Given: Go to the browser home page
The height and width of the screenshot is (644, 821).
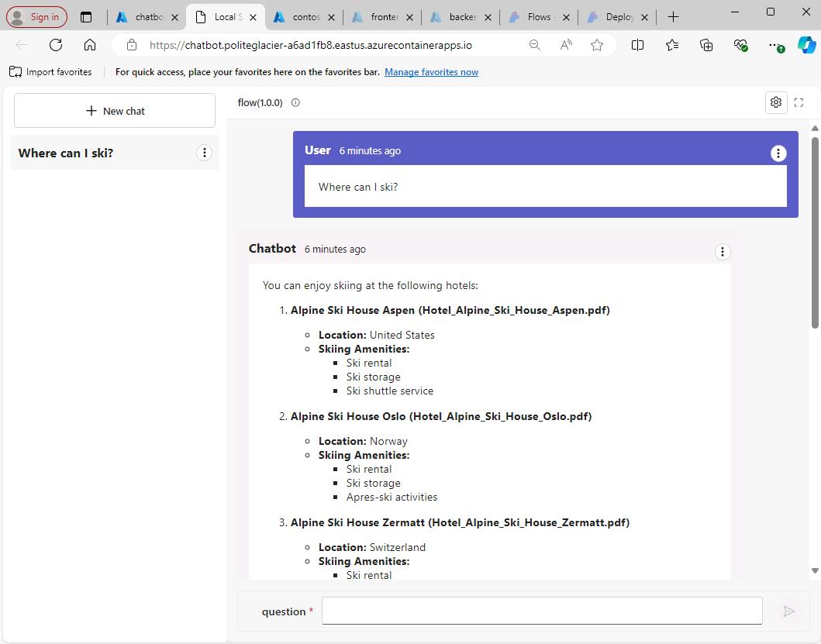Looking at the screenshot, I should click(90, 45).
